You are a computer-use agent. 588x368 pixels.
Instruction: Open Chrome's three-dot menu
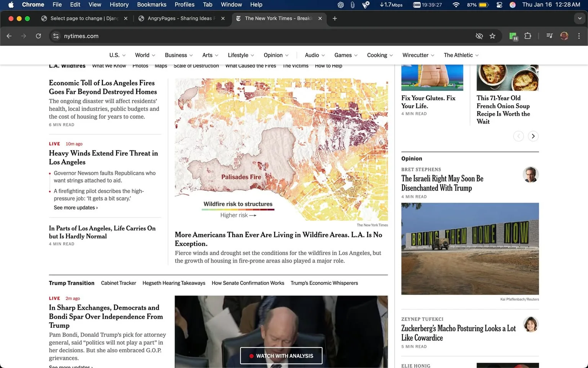579,36
